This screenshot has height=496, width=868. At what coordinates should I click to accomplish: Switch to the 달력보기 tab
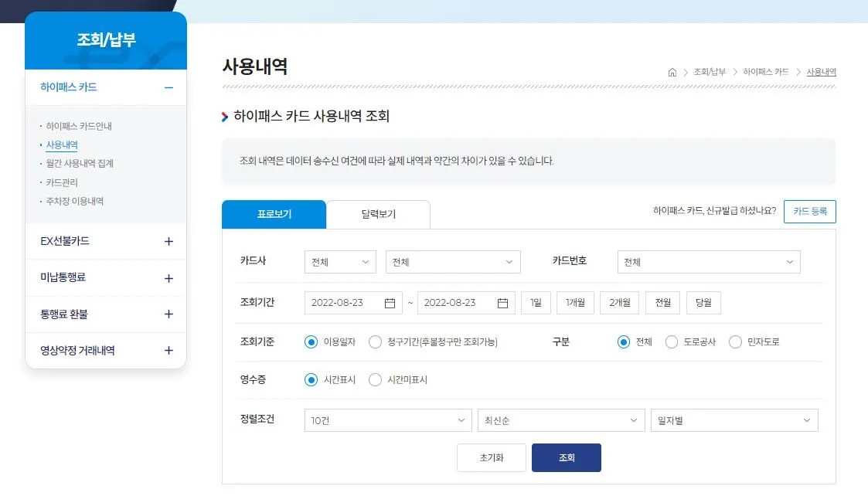(378, 214)
